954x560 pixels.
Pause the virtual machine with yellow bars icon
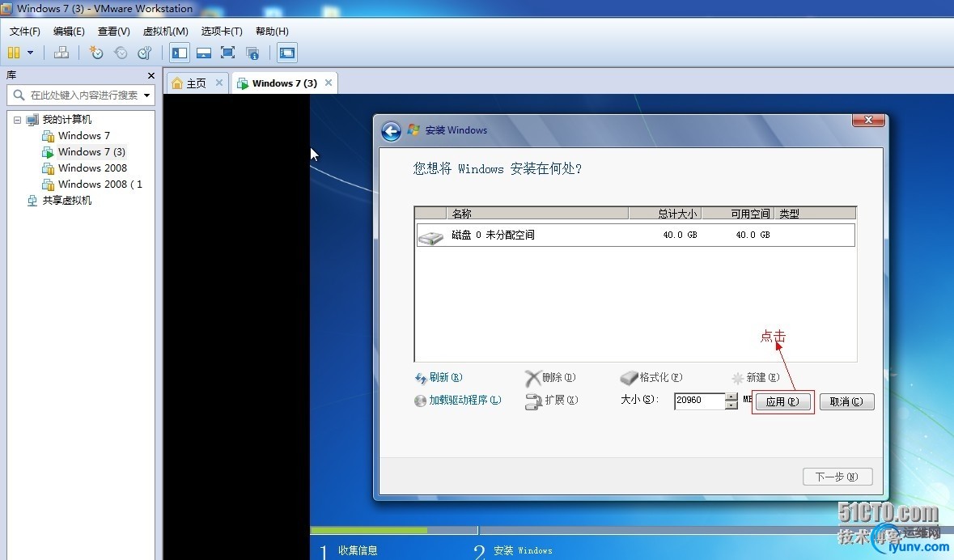pos(14,53)
